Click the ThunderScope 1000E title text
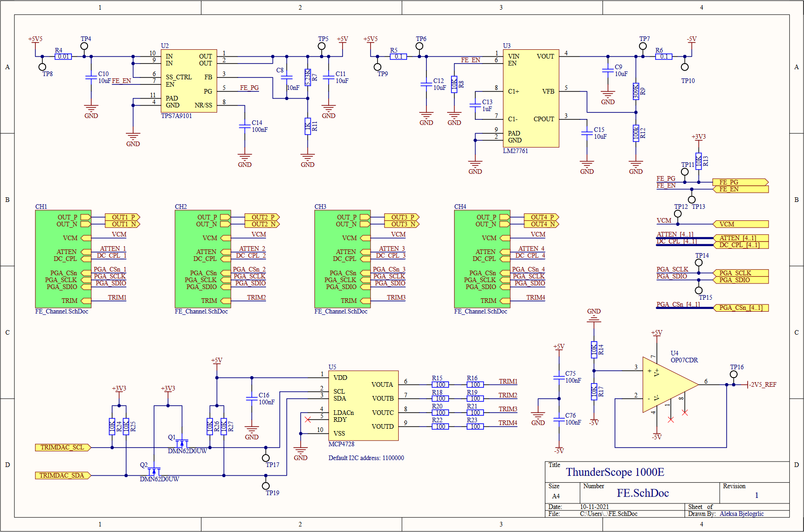Viewport: 804px width, 532px height. pyautogui.click(x=615, y=472)
